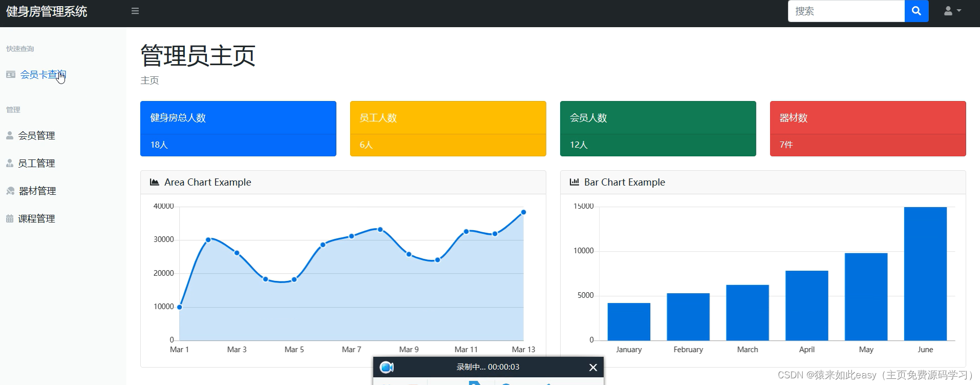The image size is (980, 385).
Task: Open 课程管理 from the sidebar
Action: 36,219
